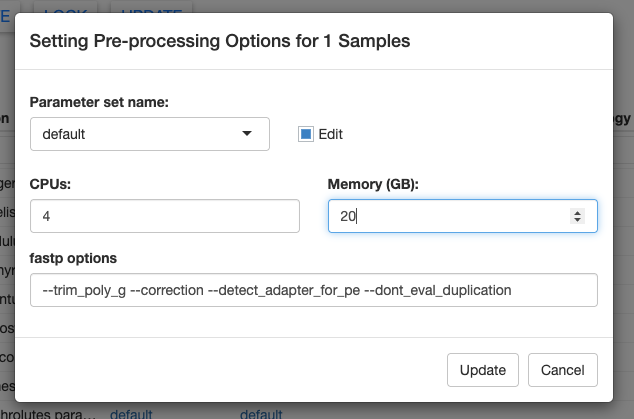The width and height of the screenshot is (634, 419).
Task: Click the Memory (GB) label
Action: coord(373,184)
